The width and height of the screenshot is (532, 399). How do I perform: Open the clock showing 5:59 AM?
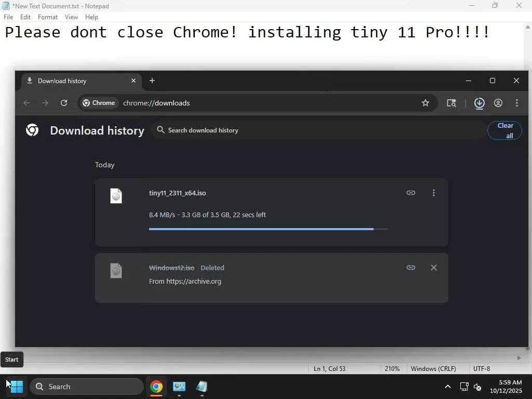506,387
